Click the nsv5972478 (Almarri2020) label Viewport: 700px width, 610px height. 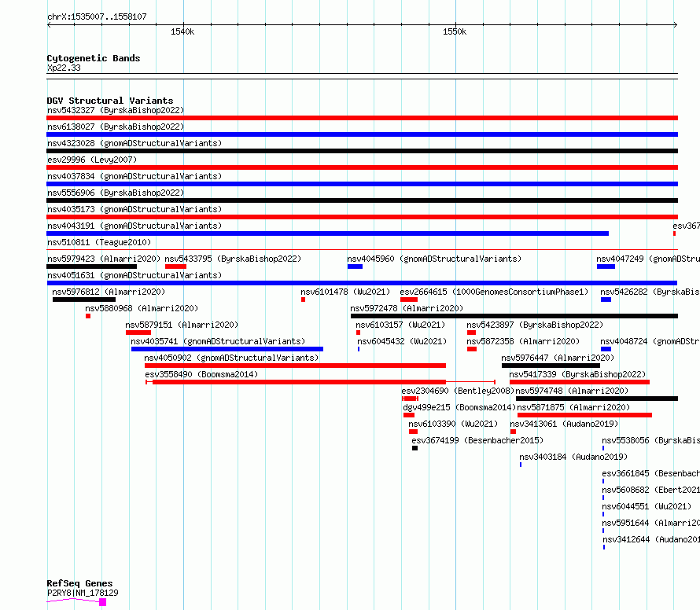coord(407,308)
